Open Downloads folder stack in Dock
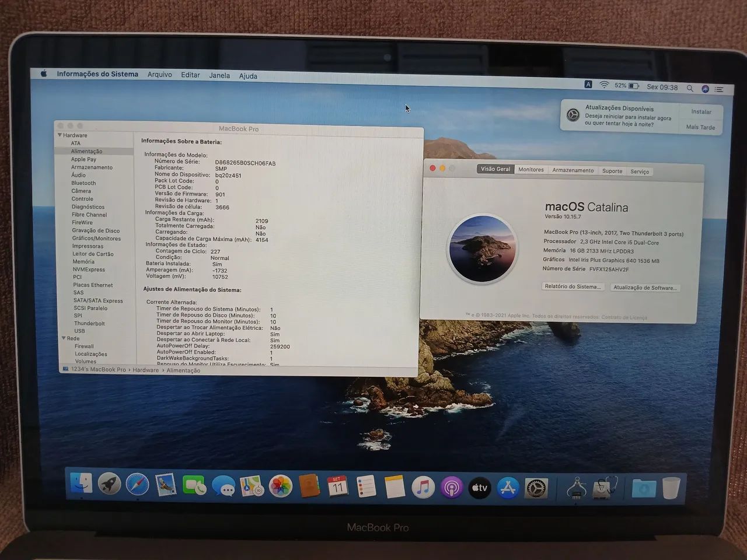 (644, 488)
